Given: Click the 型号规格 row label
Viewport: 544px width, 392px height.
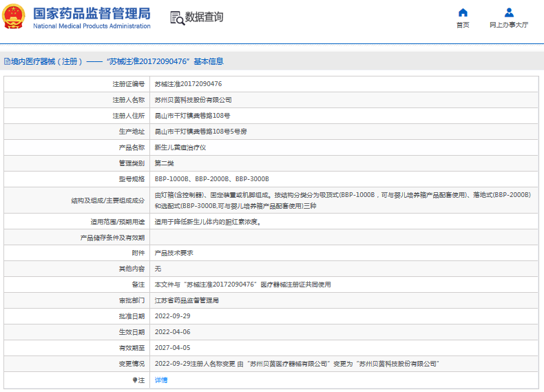Looking at the screenshot, I should tap(132, 179).
